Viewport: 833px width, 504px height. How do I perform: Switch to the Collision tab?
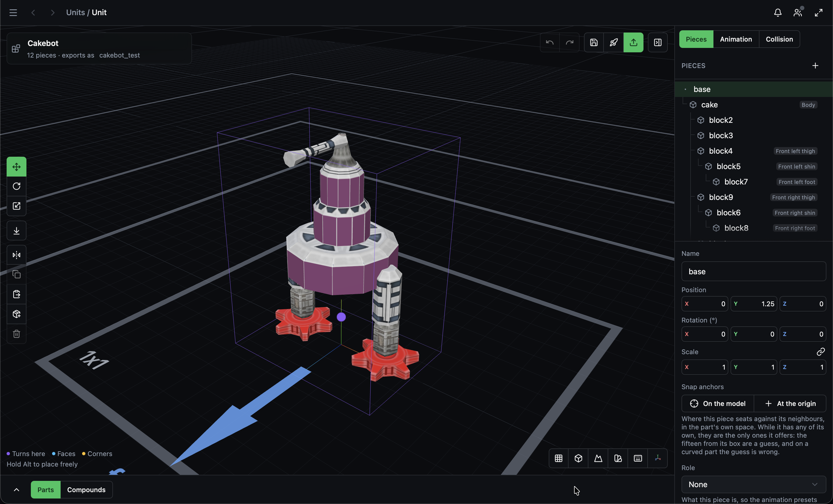click(779, 39)
